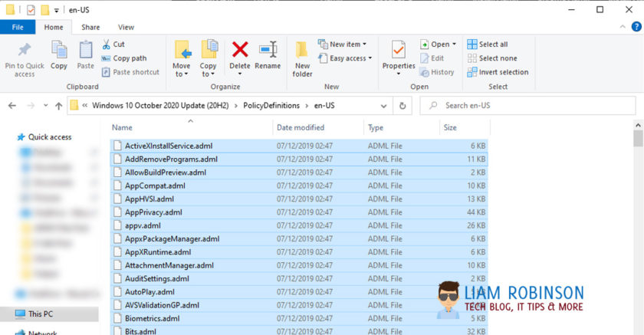Viewport: 644px width, 335px height.
Task: Select AddRemovePrograms.adml file
Action: [x=299, y=159]
